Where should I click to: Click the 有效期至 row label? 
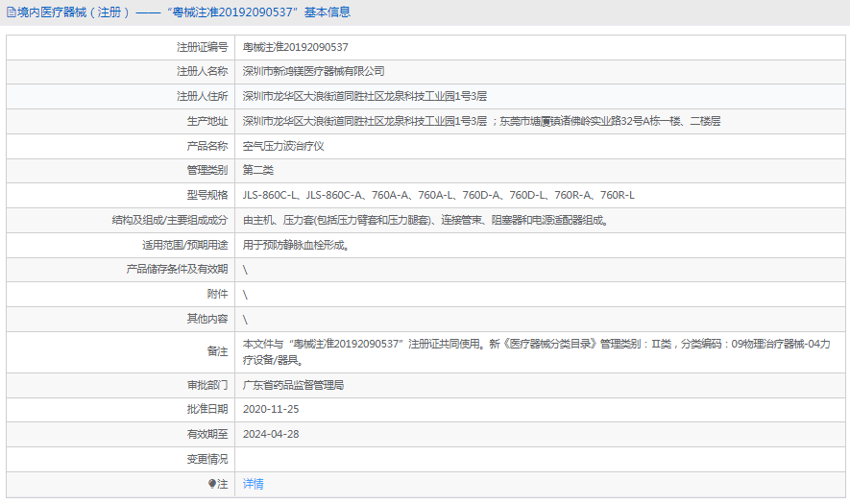(207, 434)
